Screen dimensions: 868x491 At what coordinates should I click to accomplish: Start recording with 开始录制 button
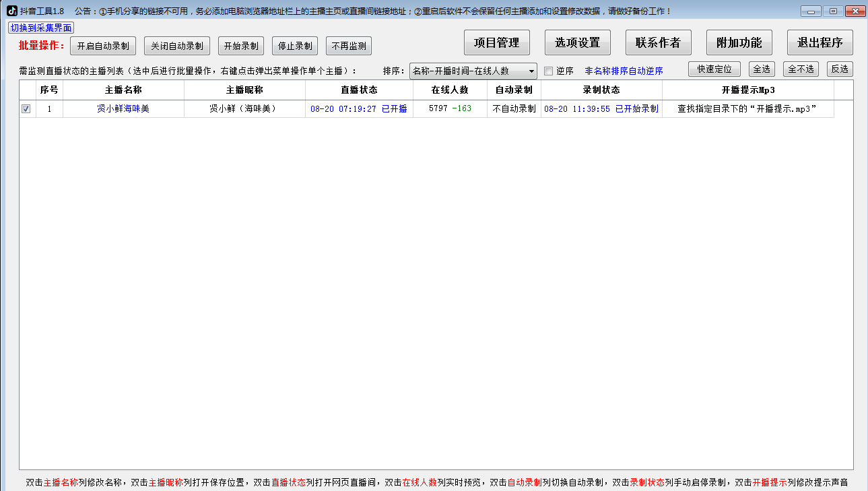pyautogui.click(x=240, y=46)
